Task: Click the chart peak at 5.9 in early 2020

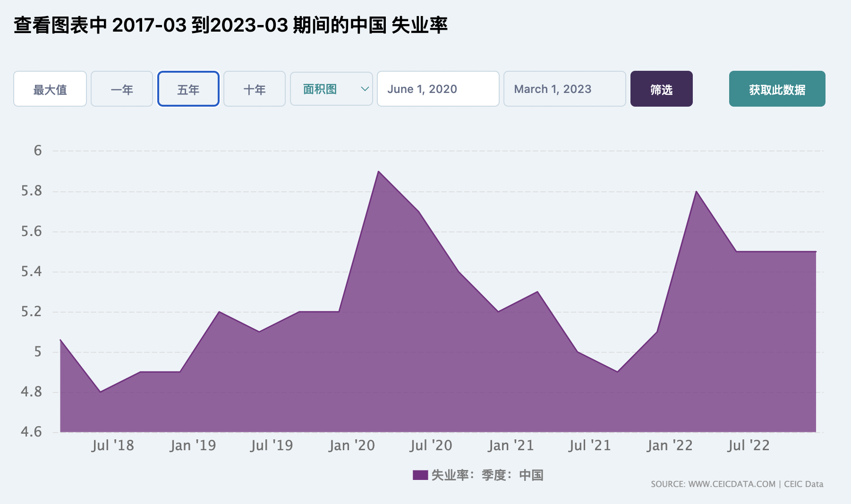Action: coord(379,171)
